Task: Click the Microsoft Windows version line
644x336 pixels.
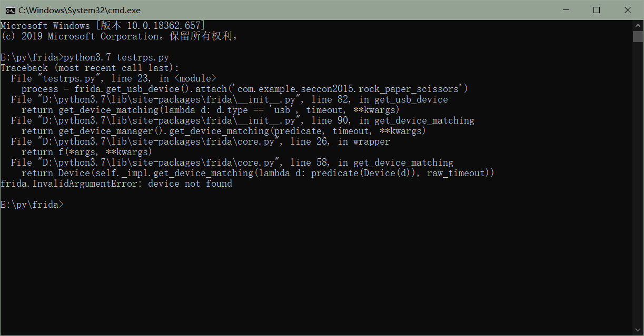Action: click(103, 25)
